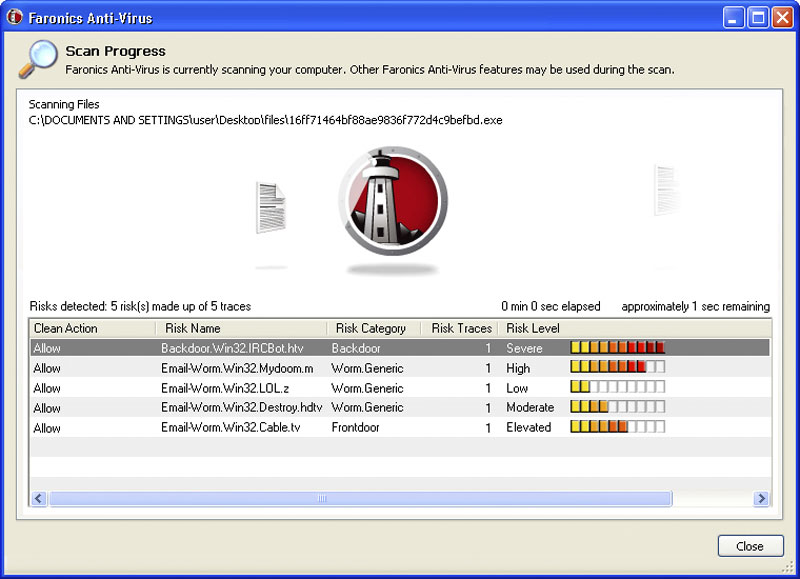Click the Low risk level bar
The image size is (800, 579).
click(x=618, y=387)
